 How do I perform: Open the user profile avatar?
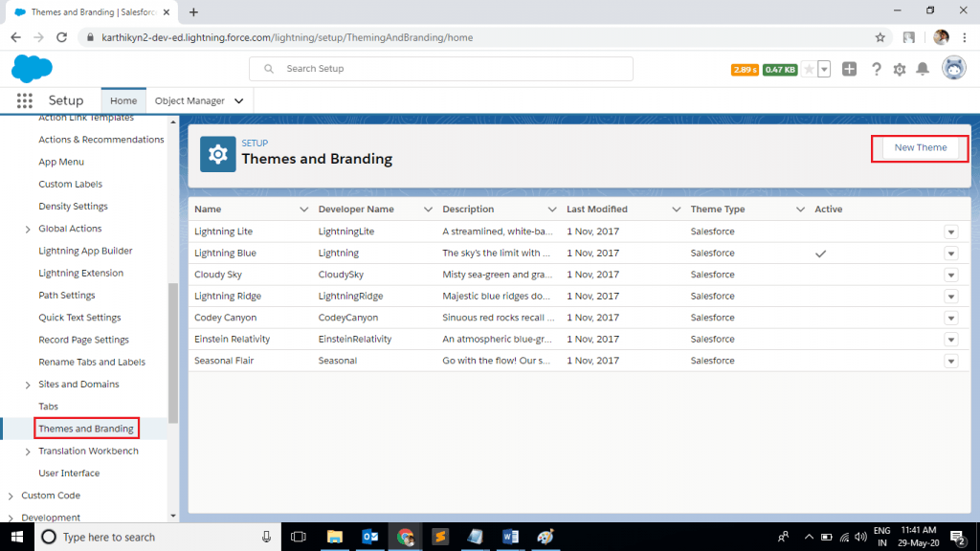pyautogui.click(x=953, y=69)
